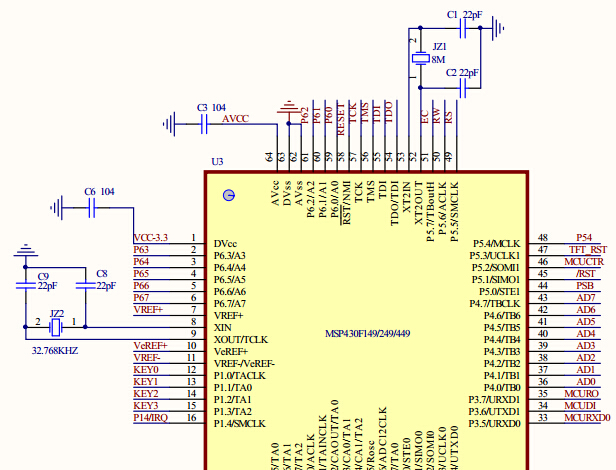The height and width of the screenshot is (470, 616).
Task: Click the RESET net label above pin 58
Action: (341, 119)
